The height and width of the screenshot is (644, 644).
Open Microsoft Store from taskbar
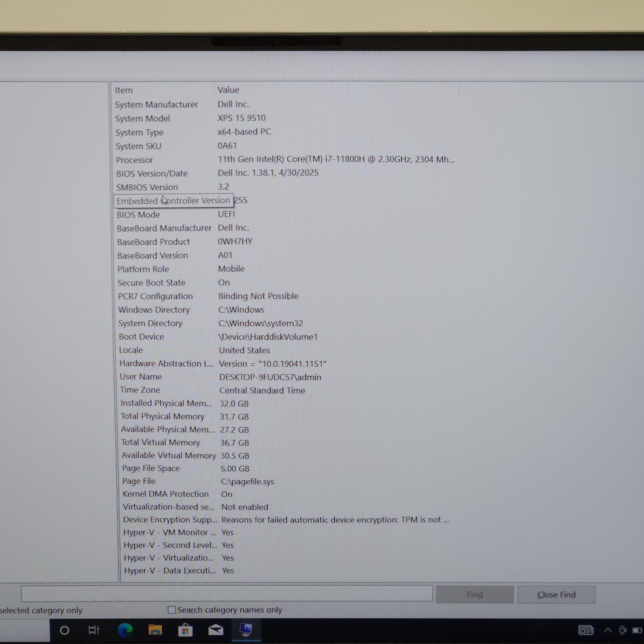click(x=185, y=630)
